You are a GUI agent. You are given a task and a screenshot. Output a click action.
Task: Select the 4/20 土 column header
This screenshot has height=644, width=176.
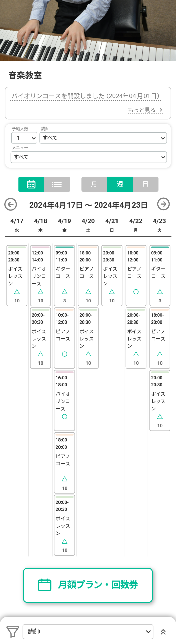pos(88,225)
